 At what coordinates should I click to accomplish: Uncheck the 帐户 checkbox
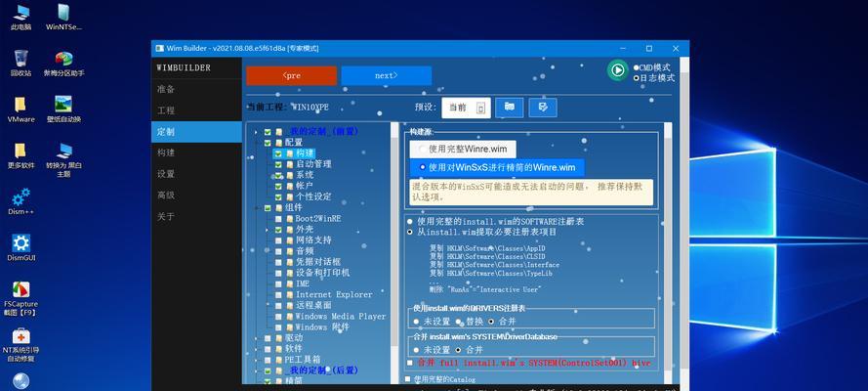[x=278, y=186]
